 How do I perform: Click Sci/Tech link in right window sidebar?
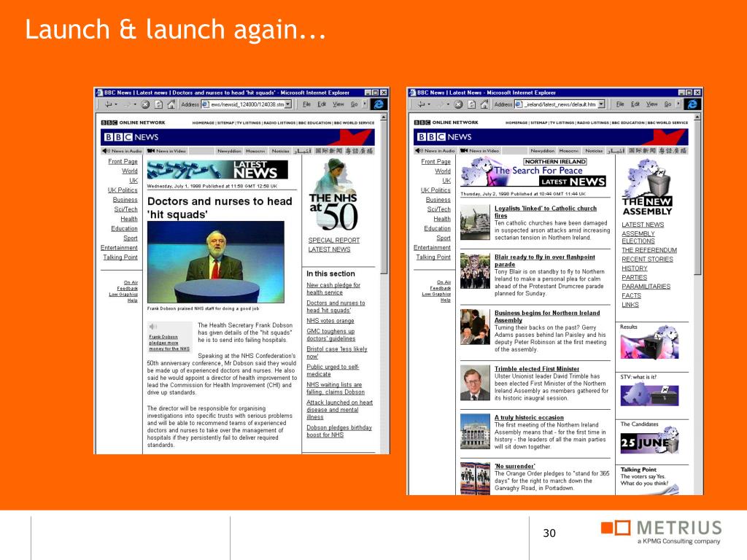click(438, 209)
